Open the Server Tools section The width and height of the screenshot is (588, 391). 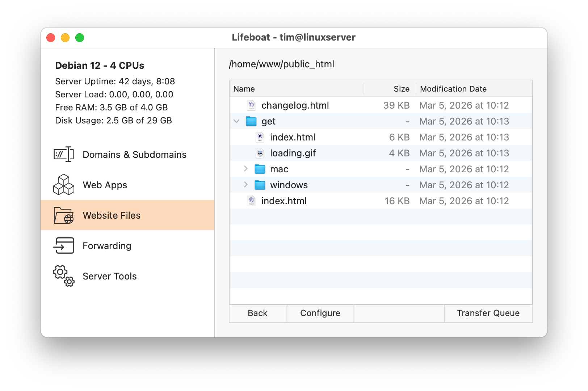[109, 276]
